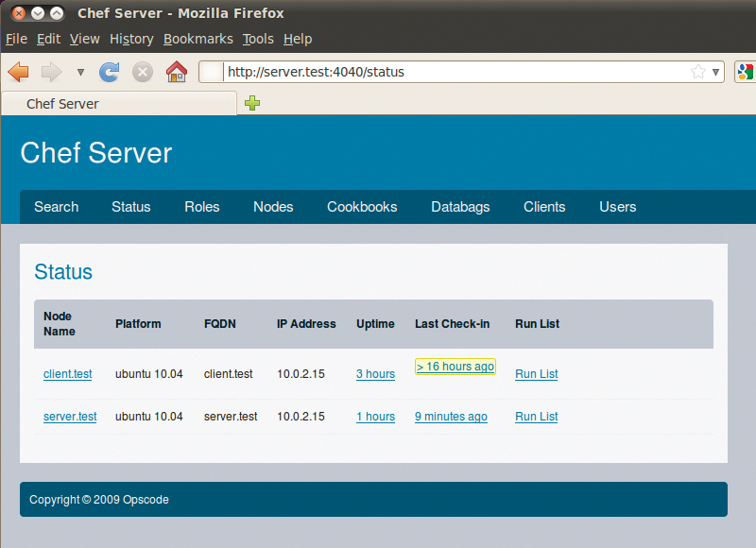The image size is (756, 548).
Task: Click the Stop loading icon
Action: coord(143,73)
